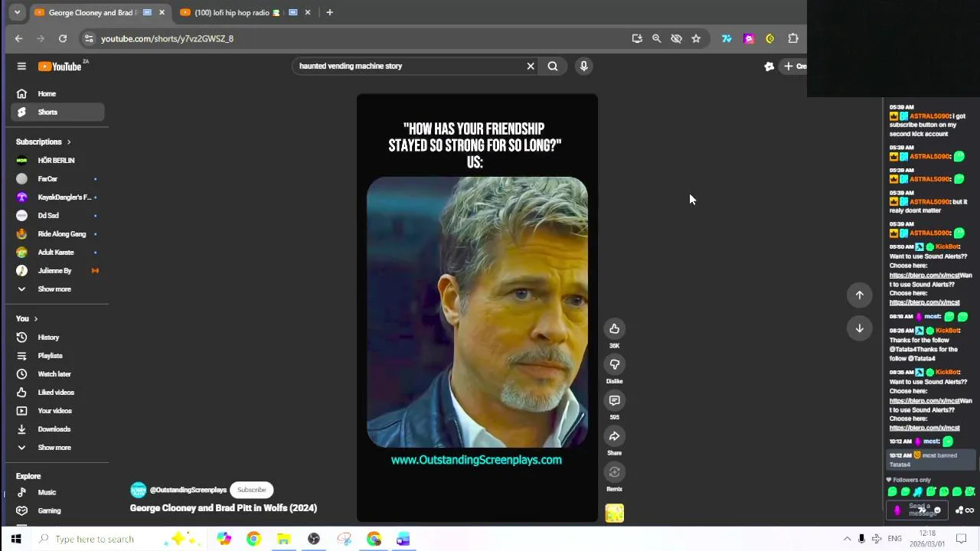The image size is (980, 551).
Task: Open Downloads in the sidebar
Action: 57,429
